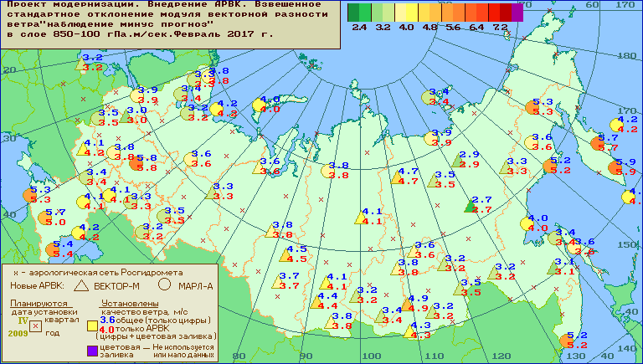Image resolution: width=643 pixels, height=364 pixels.
Task: Click the '2009' year sample in legend
Action: pyautogui.click(x=18, y=333)
